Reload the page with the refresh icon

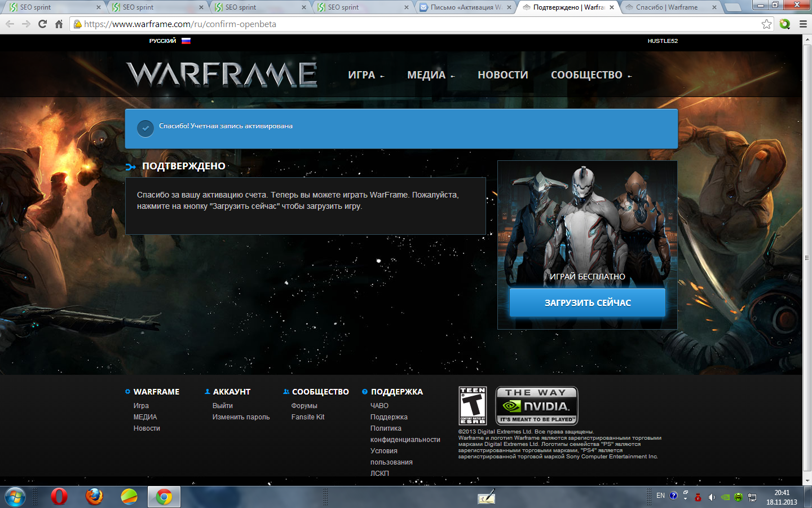click(x=42, y=24)
